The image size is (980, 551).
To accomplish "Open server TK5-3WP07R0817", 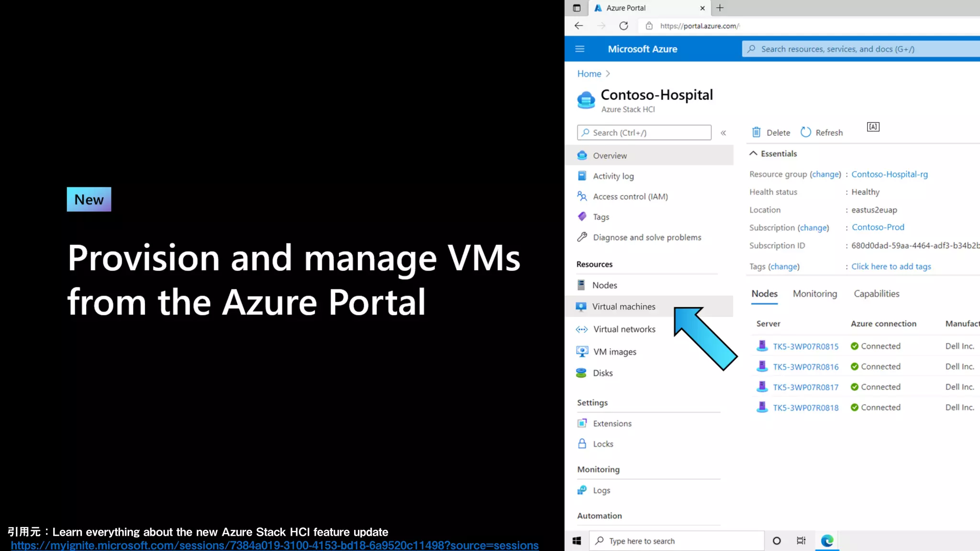I will (x=806, y=387).
